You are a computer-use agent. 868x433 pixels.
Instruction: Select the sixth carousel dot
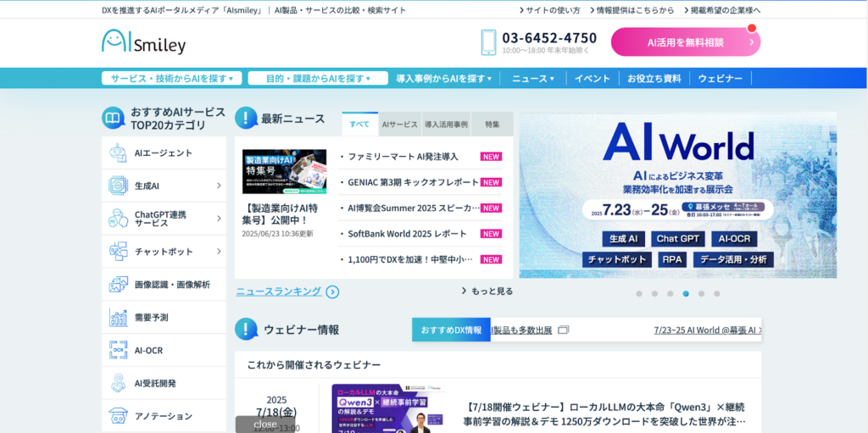click(717, 294)
